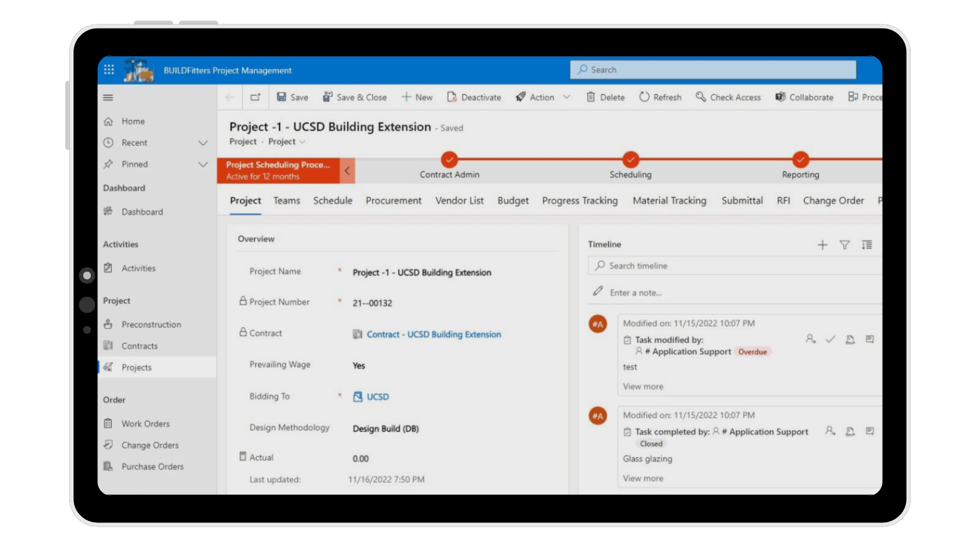
Task: Go to Home in sidebar
Action: coord(133,121)
